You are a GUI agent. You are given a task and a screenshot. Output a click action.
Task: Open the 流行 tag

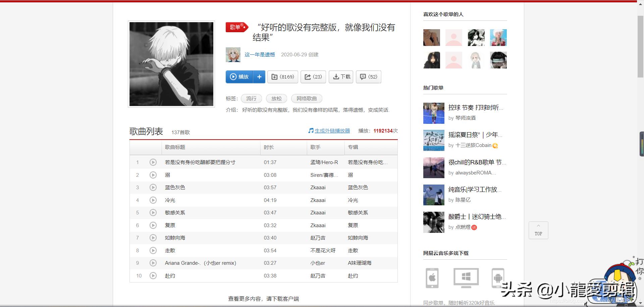click(x=251, y=98)
